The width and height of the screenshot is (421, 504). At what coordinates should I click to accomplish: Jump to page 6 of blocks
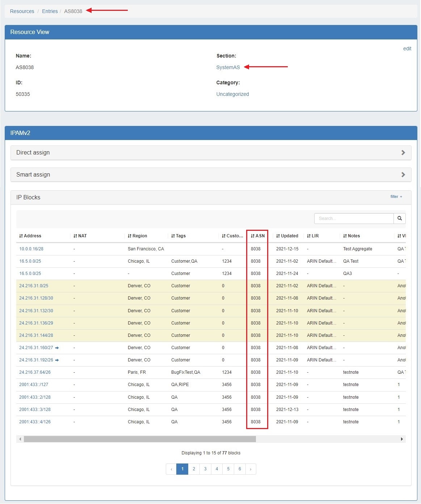(x=240, y=469)
